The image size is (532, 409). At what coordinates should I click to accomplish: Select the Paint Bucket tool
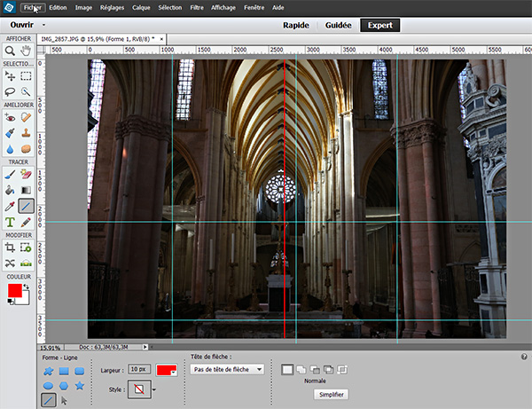[x=10, y=190]
